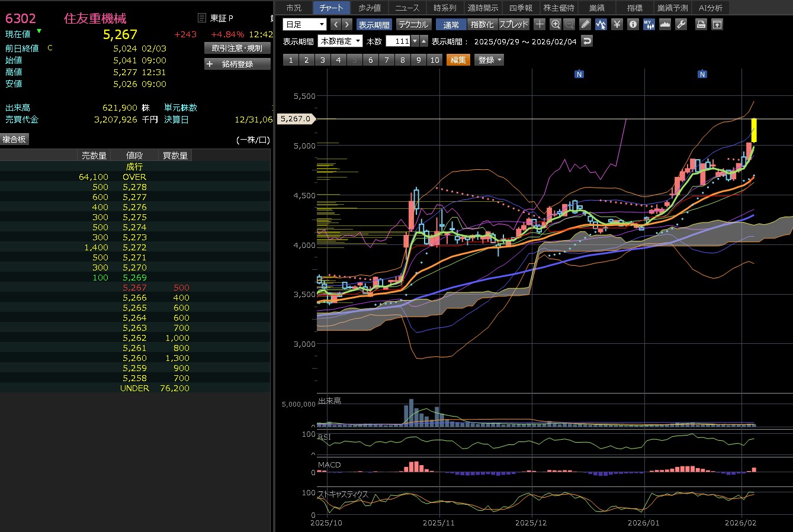This screenshot has width=793, height=532.
Task: Expand the 本数指定 period type dropdown
Action: coord(340,41)
